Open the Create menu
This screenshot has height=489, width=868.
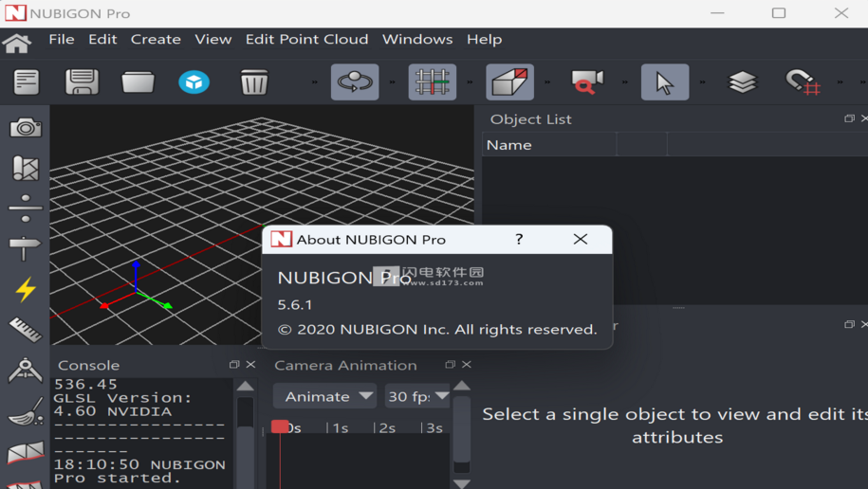(156, 39)
